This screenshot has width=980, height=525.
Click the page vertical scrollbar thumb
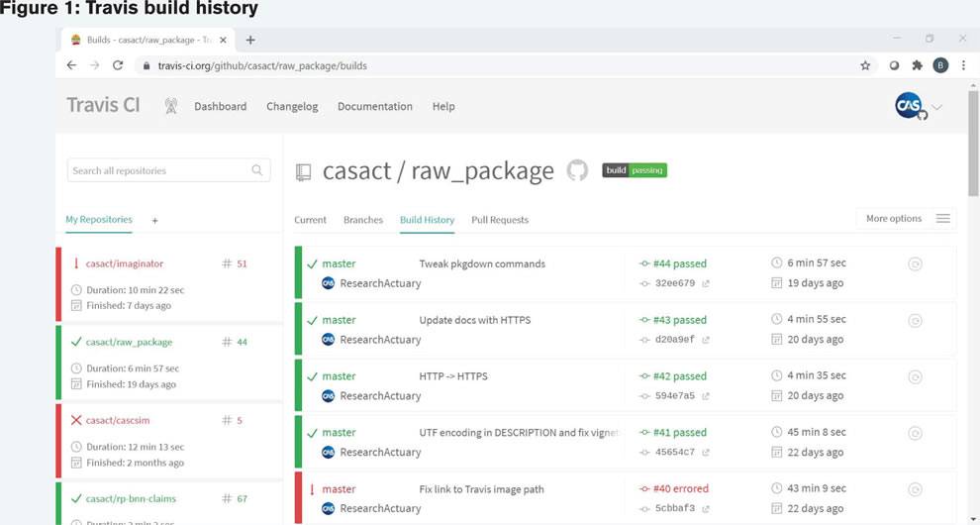(x=973, y=143)
